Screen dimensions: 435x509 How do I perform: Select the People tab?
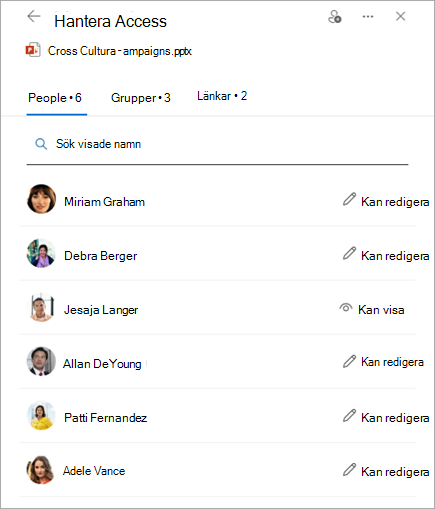coord(55,98)
